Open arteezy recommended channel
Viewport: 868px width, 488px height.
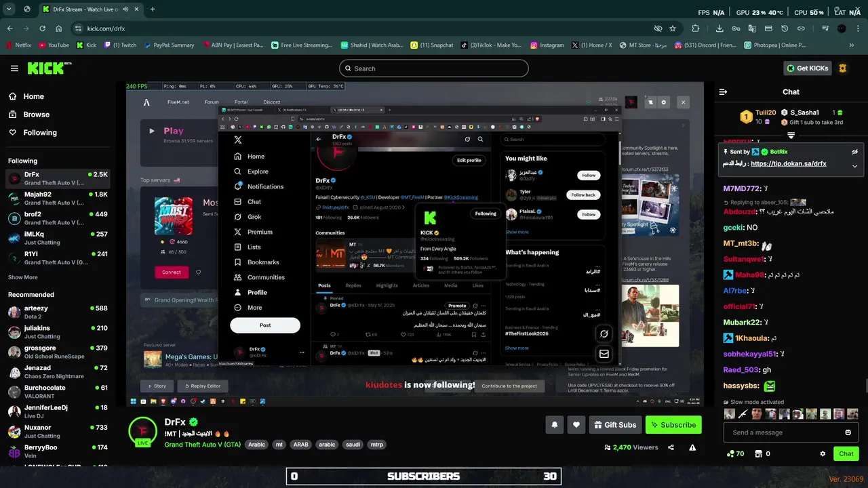point(58,312)
